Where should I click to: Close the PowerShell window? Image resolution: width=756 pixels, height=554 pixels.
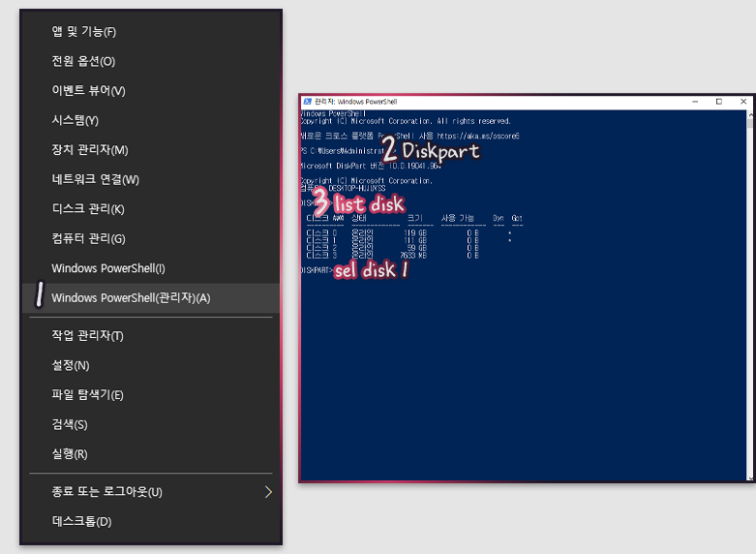click(x=743, y=102)
